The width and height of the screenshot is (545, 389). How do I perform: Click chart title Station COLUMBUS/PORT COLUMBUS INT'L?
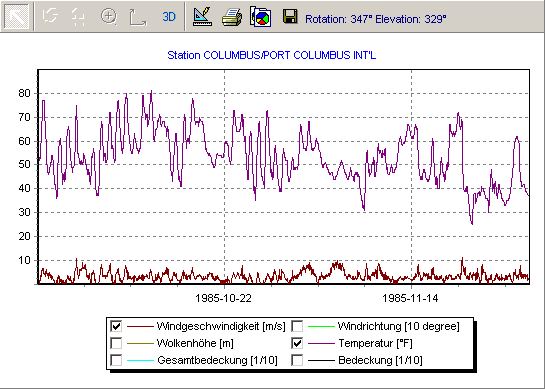271,55
